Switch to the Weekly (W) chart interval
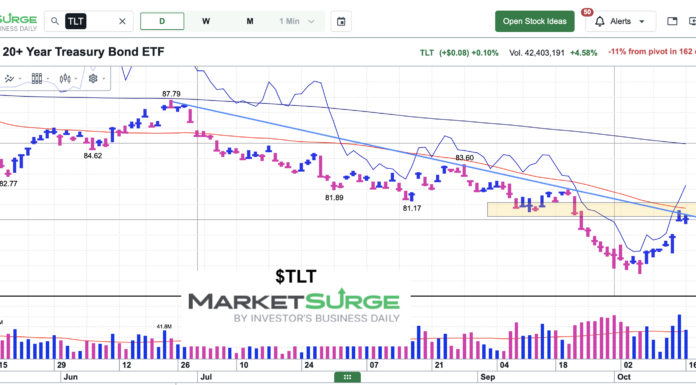The height and width of the screenshot is (385, 696). pyautogui.click(x=206, y=21)
